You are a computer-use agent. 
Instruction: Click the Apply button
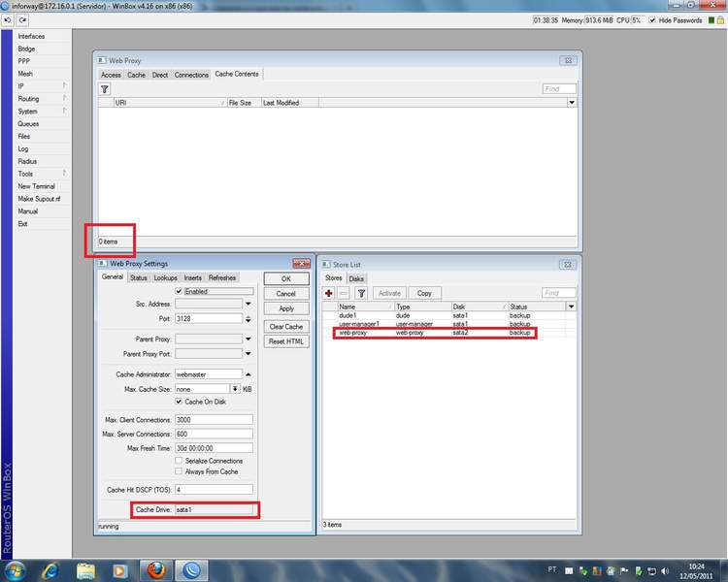tap(286, 308)
